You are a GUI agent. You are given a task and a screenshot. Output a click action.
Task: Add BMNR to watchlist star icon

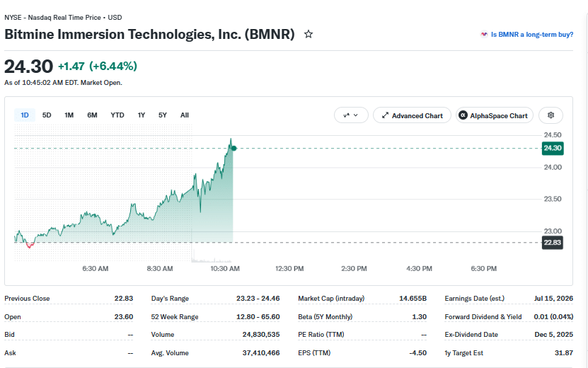coord(309,35)
